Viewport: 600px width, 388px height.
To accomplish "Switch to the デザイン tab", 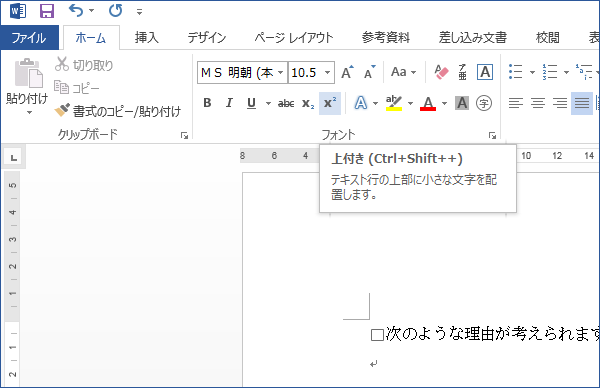I will (x=207, y=37).
